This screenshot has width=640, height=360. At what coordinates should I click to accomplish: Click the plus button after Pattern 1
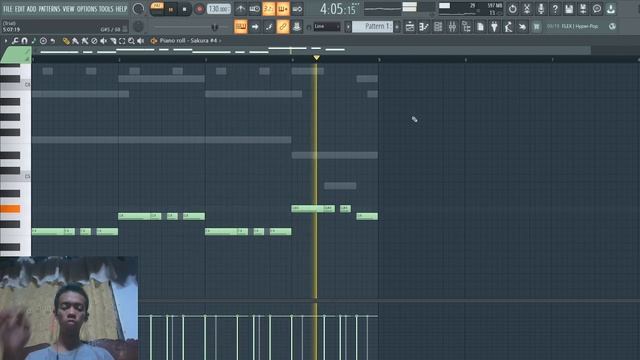pyautogui.click(x=397, y=27)
